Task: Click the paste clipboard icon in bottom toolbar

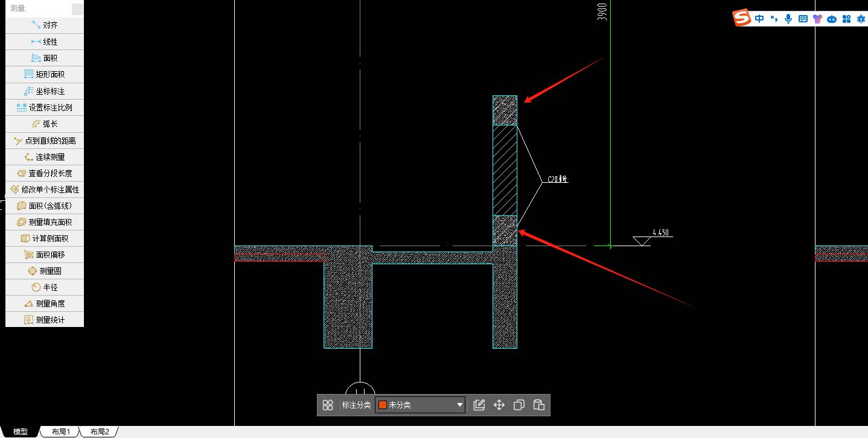Action: (x=539, y=405)
